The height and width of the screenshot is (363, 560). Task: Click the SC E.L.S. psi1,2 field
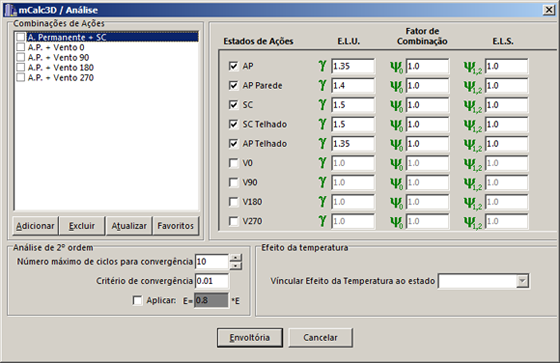click(506, 105)
